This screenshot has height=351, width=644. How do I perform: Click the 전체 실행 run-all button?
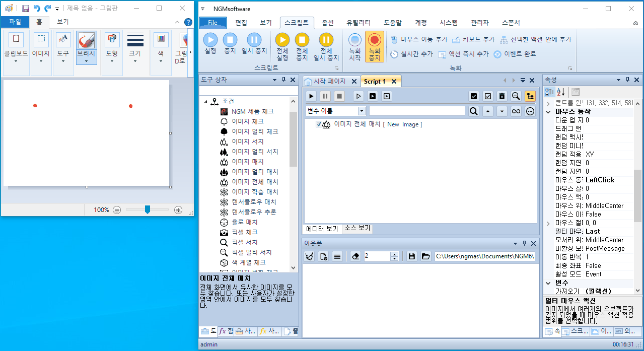coord(282,47)
